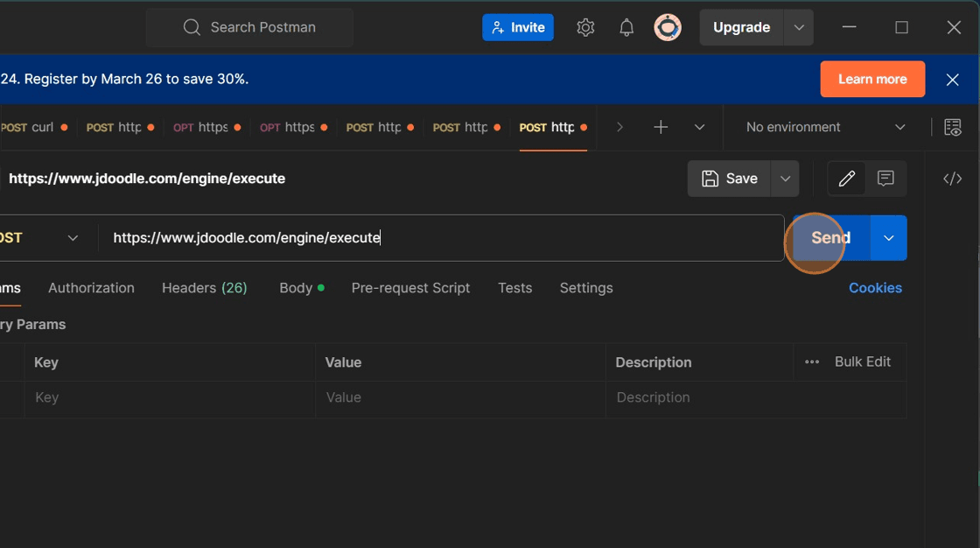Close the Postman window
This screenshot has height=548, width=980.
pyautogui.click(x=954, y=27)
